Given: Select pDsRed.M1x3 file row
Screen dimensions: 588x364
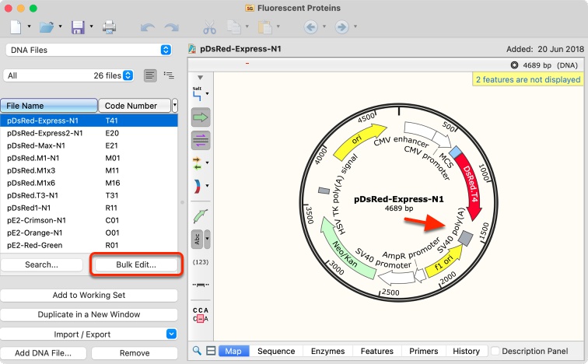Looking at the screenshot, I should pyautogui.click(x=89, y=170).
